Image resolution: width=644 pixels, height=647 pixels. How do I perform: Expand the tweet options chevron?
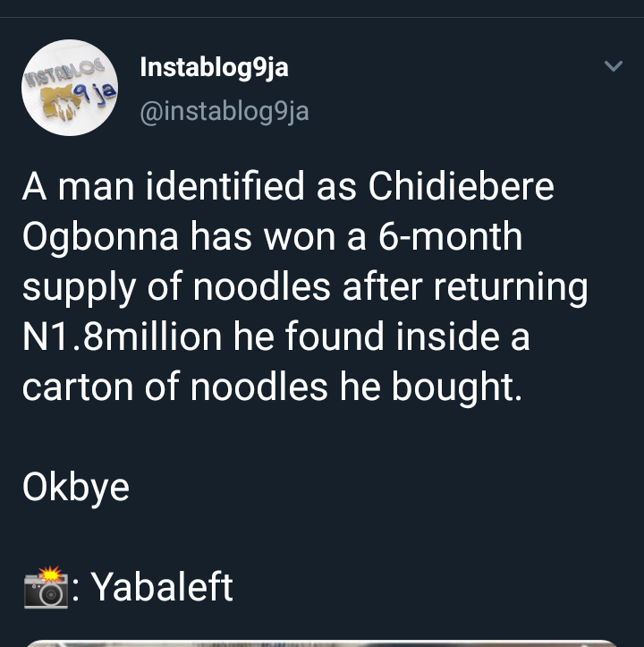[x=613, y=66]
